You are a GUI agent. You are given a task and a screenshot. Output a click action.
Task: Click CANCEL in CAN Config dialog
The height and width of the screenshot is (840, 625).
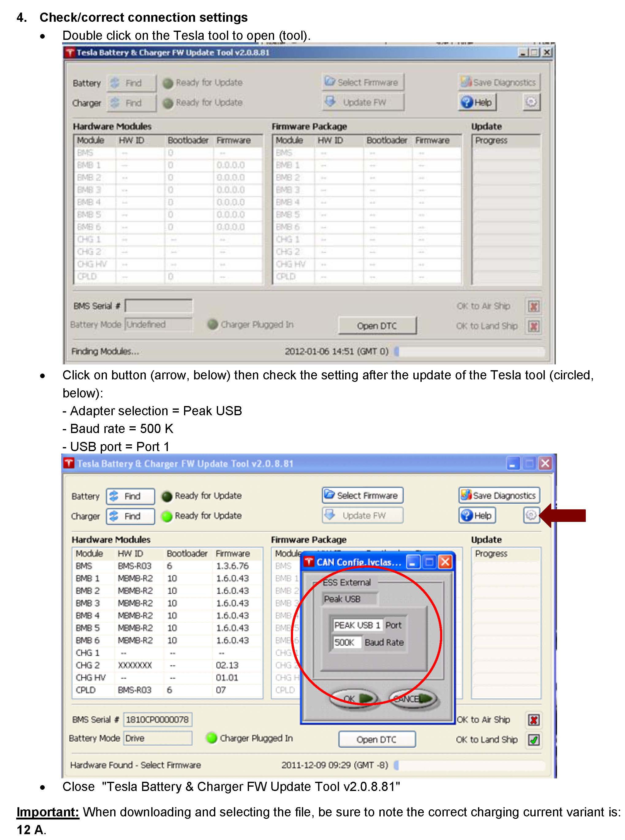tap(412, 698)
